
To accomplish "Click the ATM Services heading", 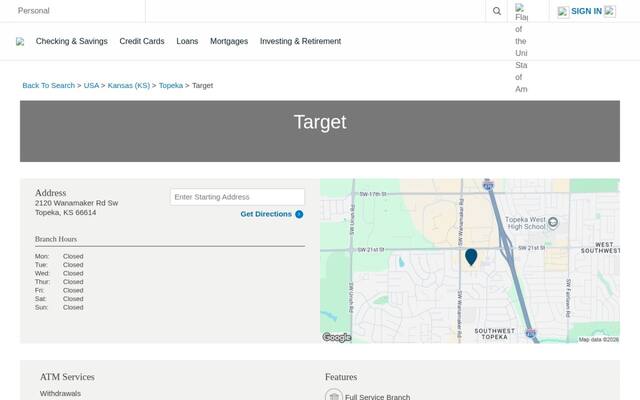I will point(67,377).
